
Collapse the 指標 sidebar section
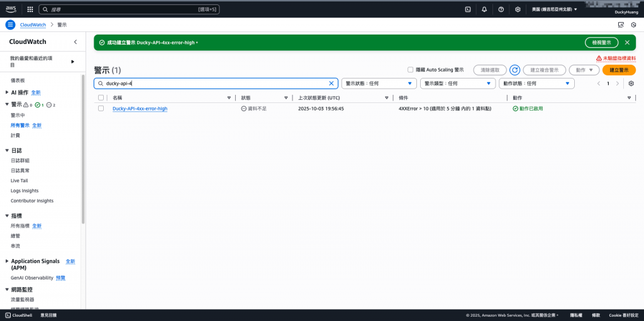[x=7, y=215]
